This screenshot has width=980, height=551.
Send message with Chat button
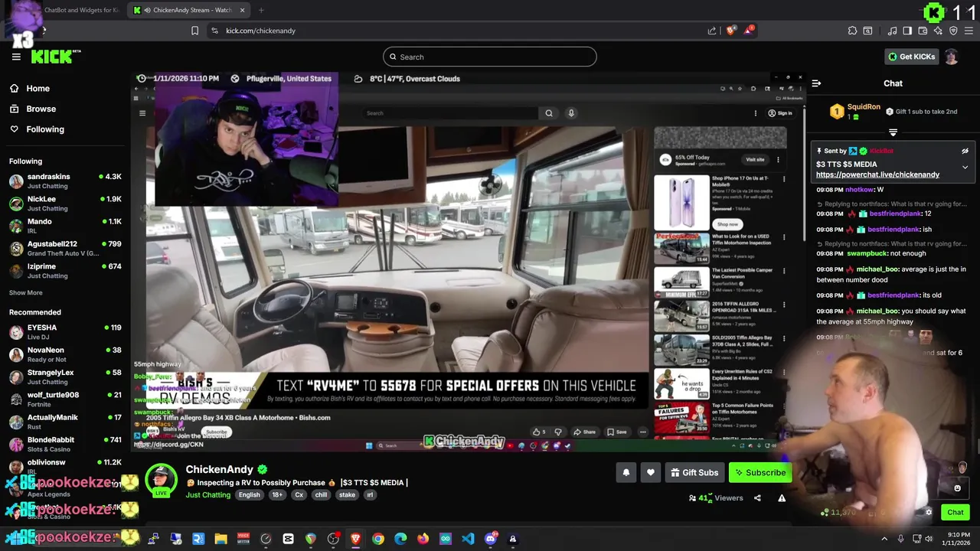coord(955,513)
